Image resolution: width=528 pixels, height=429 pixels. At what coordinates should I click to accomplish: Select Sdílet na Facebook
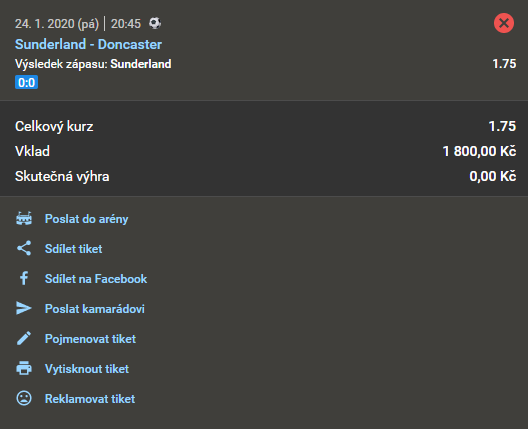96,278
